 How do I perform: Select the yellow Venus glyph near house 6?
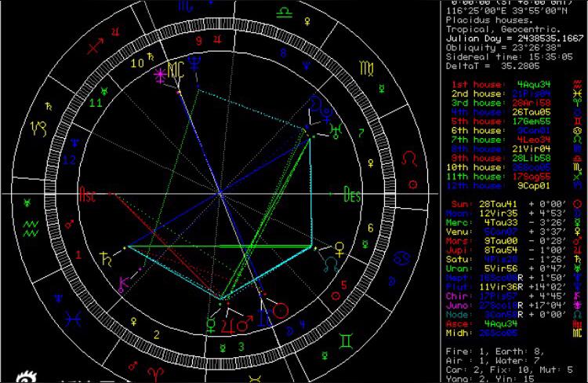point(339,248)
